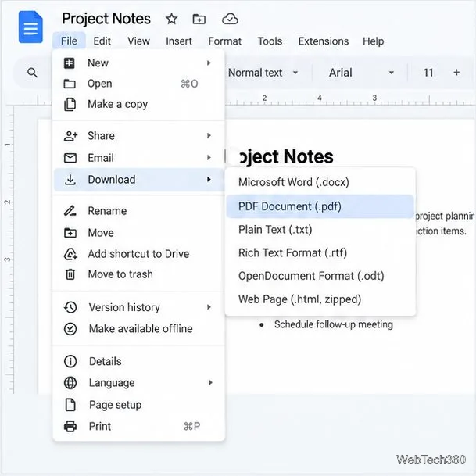Image resolution: width=476 pixels, height=476 pixels.
Task: Download as Microsoft Word (.docx)
Action: [320, 182]
